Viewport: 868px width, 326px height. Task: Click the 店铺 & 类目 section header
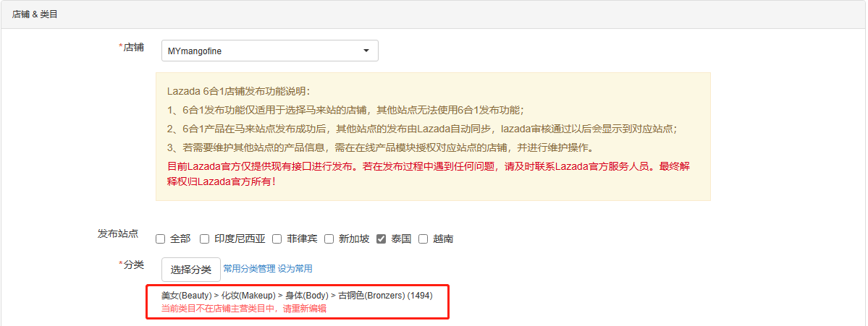pos(35,14)
